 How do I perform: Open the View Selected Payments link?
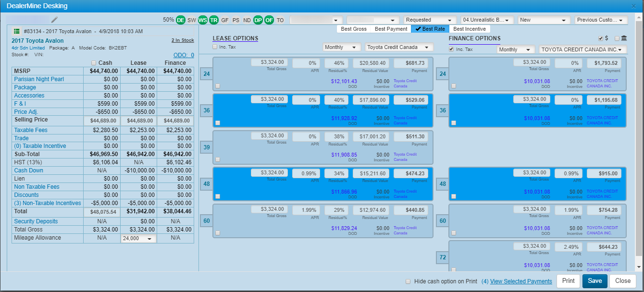520,281
